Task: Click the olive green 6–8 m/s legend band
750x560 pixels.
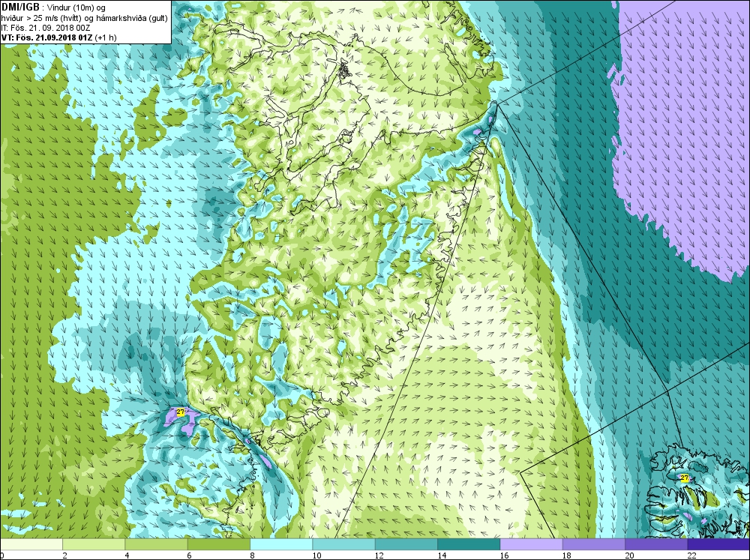Action: pos(218,545)
